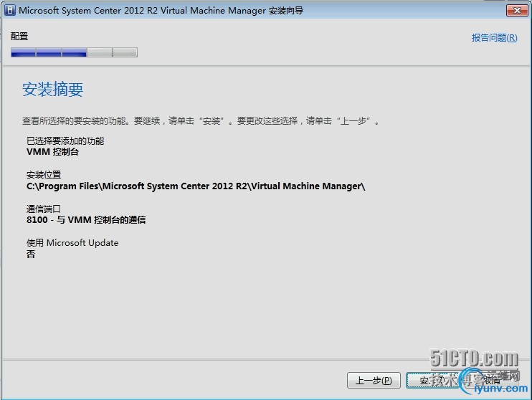Click the 取消 cancel button
532x400 pixels.
491,381
